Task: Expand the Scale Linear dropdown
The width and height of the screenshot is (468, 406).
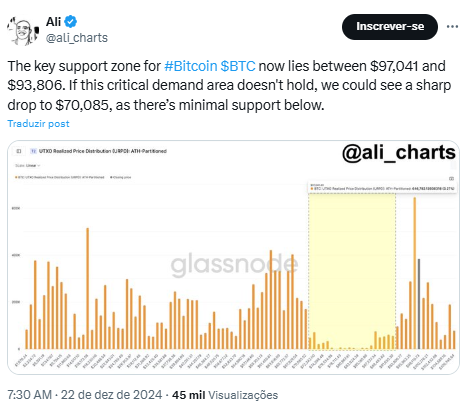Action: [28, 166]
